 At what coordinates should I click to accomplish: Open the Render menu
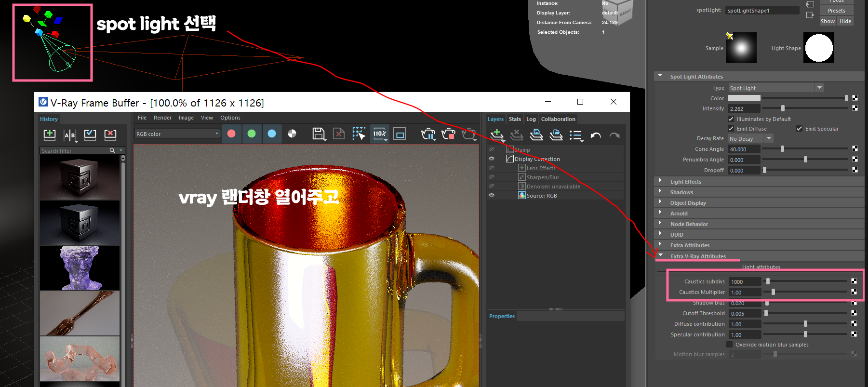click(162, 118)
